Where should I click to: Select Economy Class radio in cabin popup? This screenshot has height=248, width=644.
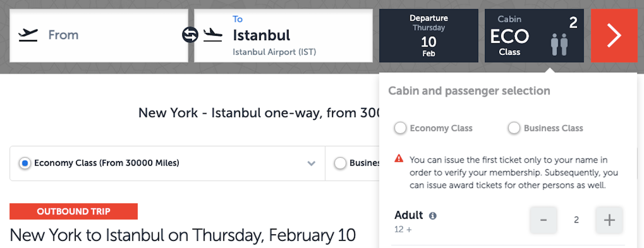(400, 128)
